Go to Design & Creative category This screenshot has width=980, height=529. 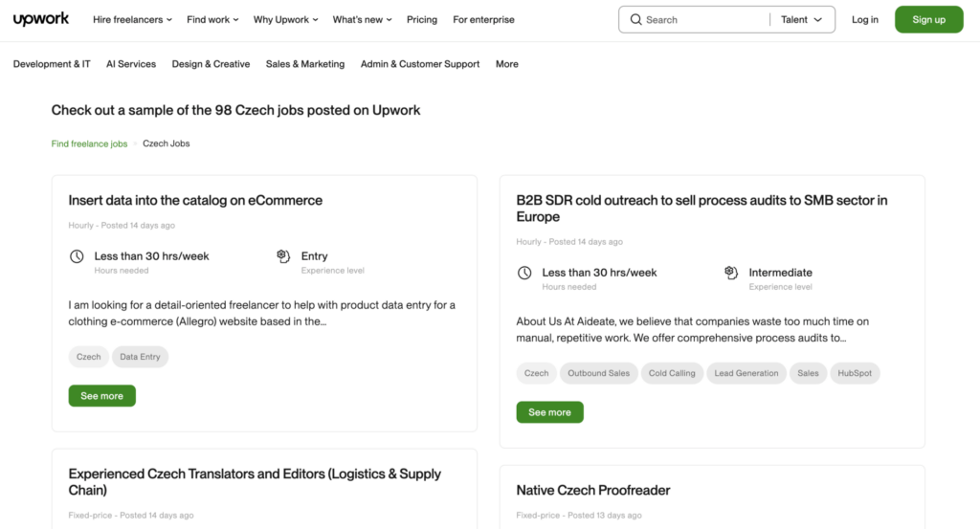[211, 64]
